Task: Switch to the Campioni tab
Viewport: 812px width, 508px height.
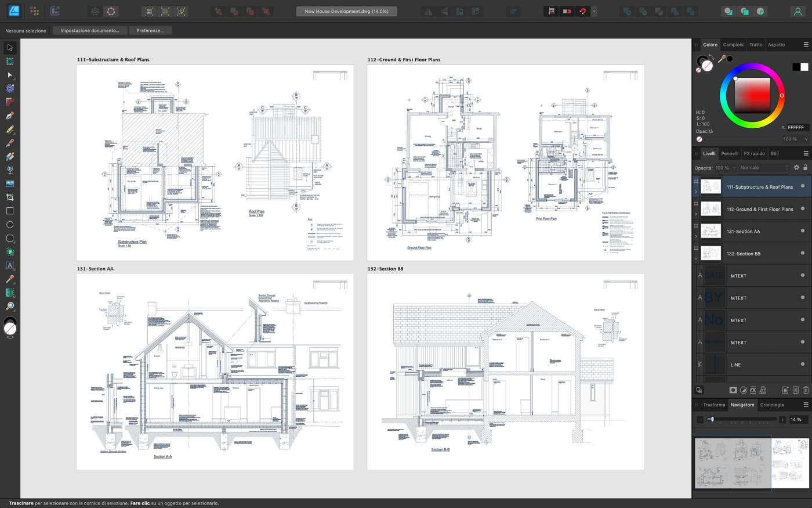Action: [x=733, y=44]
